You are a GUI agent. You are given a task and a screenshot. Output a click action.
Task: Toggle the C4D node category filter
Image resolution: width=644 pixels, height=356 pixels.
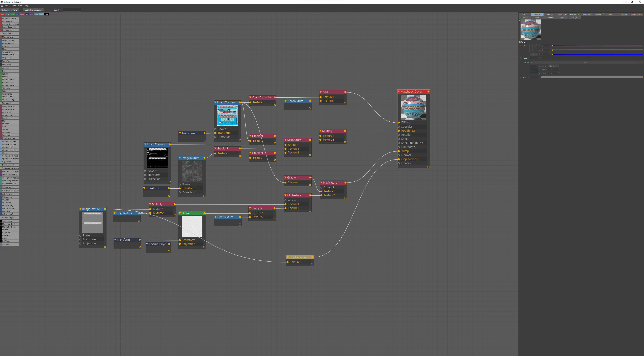tap(46, 14)
